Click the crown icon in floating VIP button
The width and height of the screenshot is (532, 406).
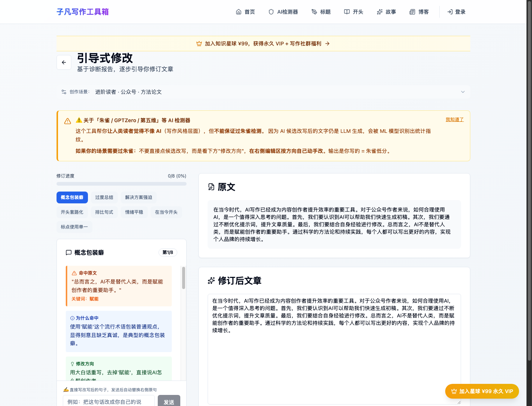click(454, 391)
